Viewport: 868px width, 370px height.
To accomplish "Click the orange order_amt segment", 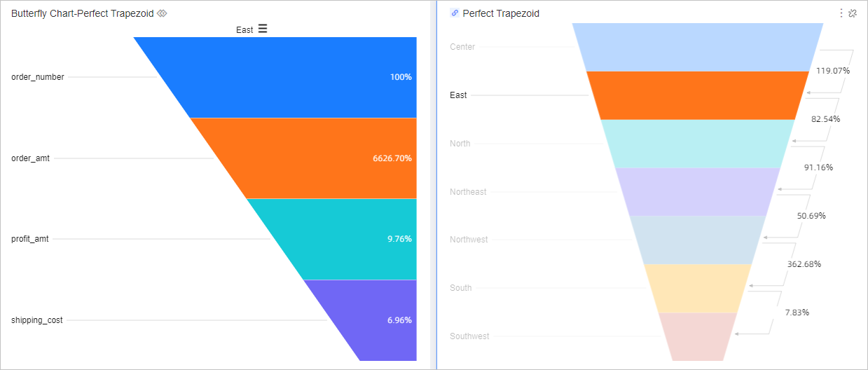I will [x=329, y=158].
